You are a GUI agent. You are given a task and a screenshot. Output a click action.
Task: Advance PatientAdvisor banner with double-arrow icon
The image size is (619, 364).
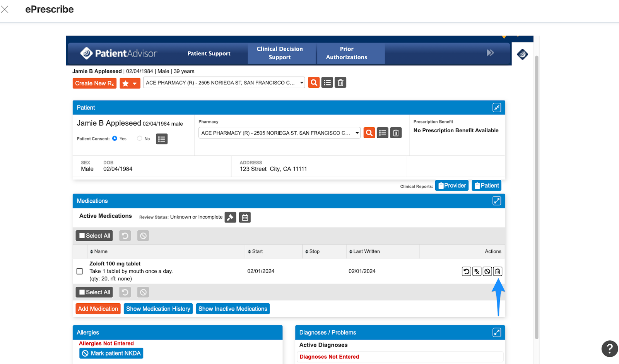[x=490, y=53]
